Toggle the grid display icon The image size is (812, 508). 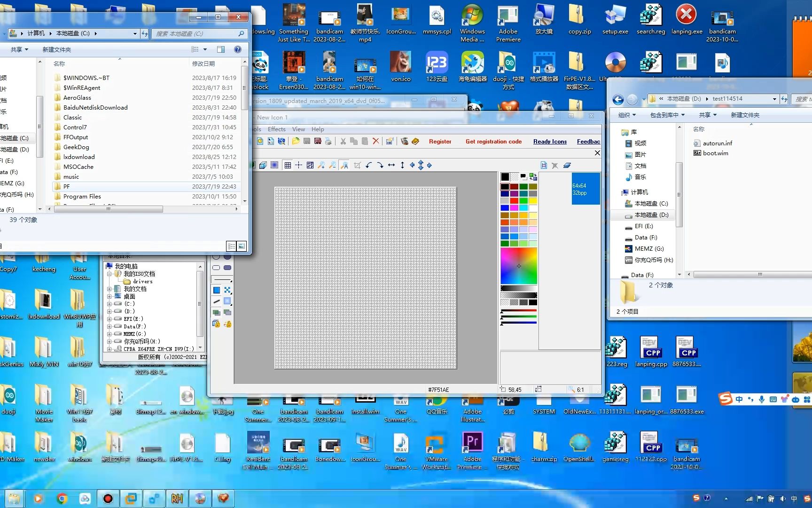coord(288,165)
